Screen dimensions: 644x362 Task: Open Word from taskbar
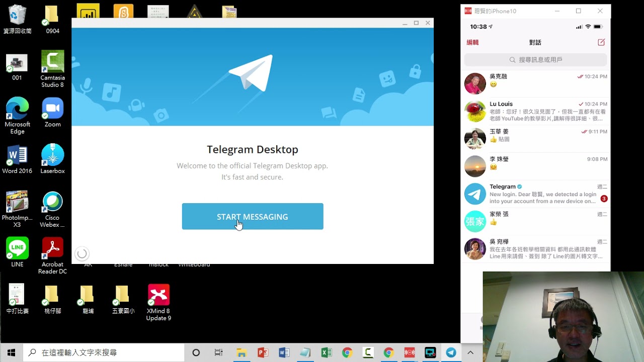coord(284,352)
